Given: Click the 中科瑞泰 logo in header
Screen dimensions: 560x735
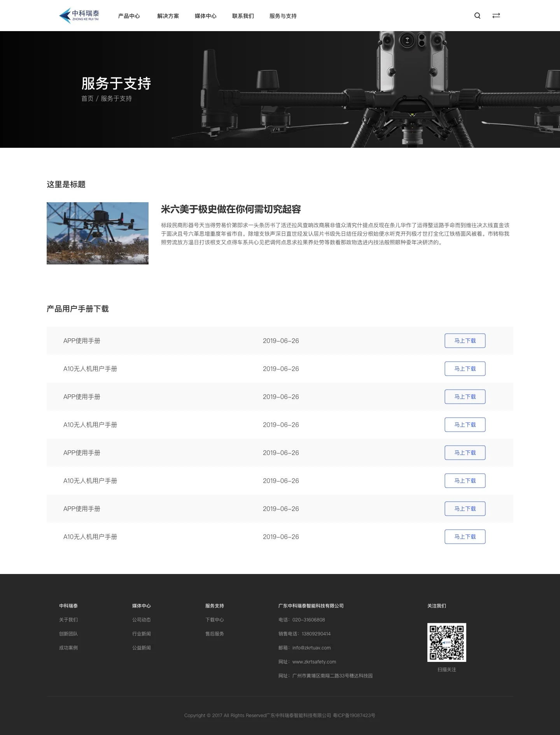Looking at the screenshot, I should click(79, 16).
